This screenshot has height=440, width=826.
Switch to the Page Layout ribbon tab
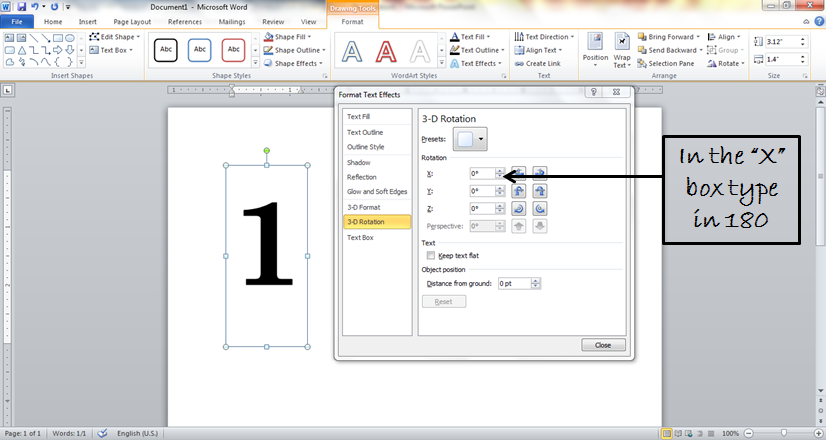click(x=132, y=20)
